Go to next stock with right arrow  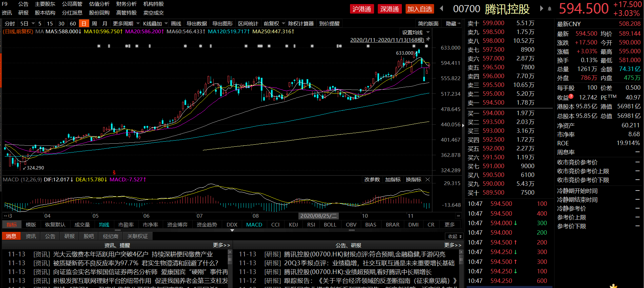[542, 8]
